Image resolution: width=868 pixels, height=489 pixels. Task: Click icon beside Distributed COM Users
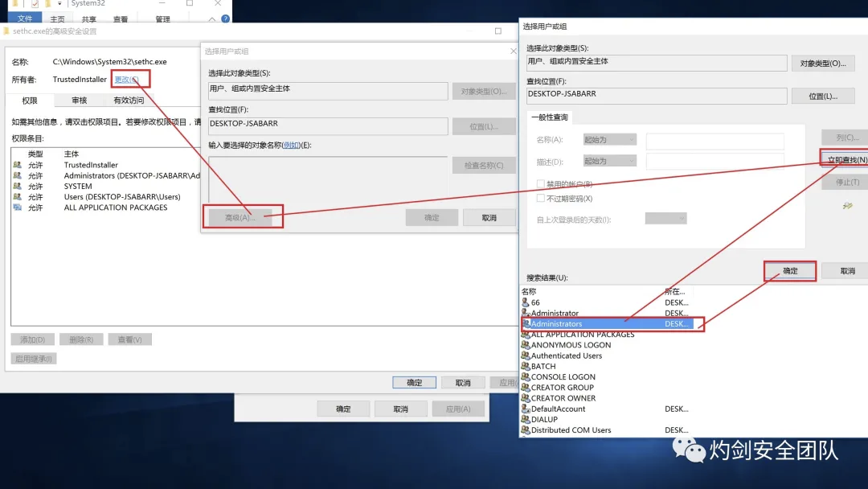(526, 429)
